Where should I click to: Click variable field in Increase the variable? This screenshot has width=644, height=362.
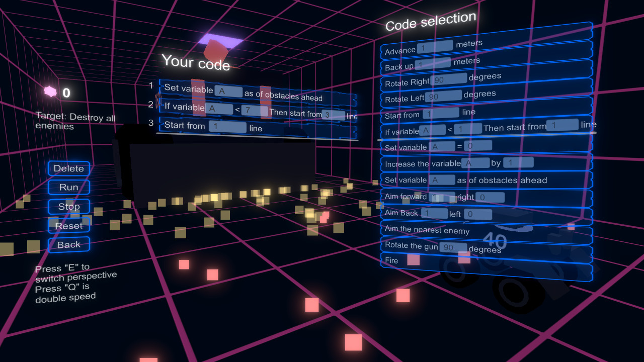pos(476,163)
